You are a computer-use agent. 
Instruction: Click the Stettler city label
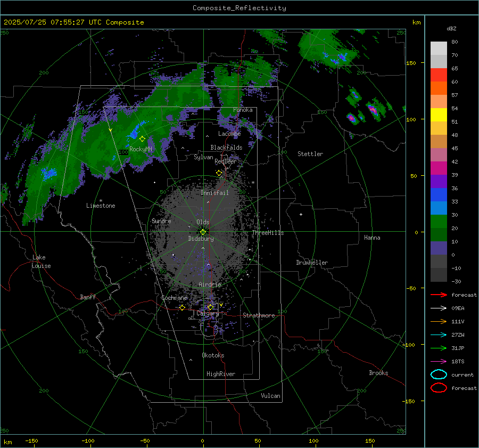point(310,154)
